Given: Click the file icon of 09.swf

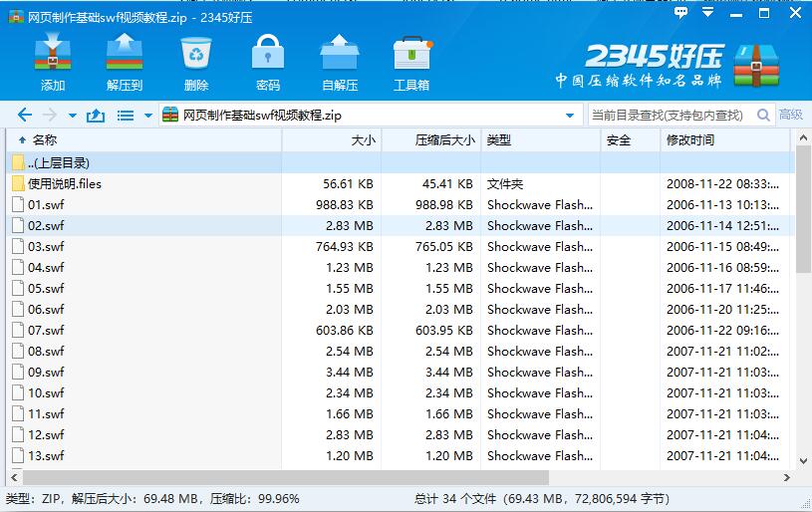Looking at the screenshot, I should pos(18,372).
